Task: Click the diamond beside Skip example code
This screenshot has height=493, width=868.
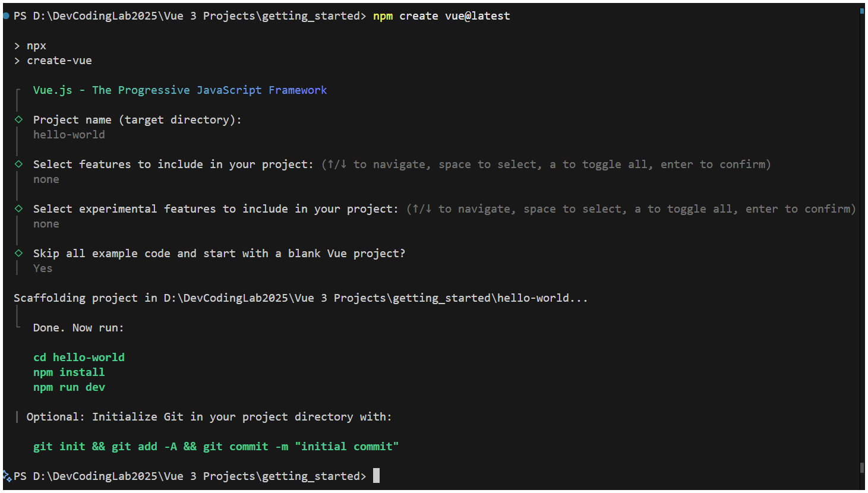Action: [18, 253]
